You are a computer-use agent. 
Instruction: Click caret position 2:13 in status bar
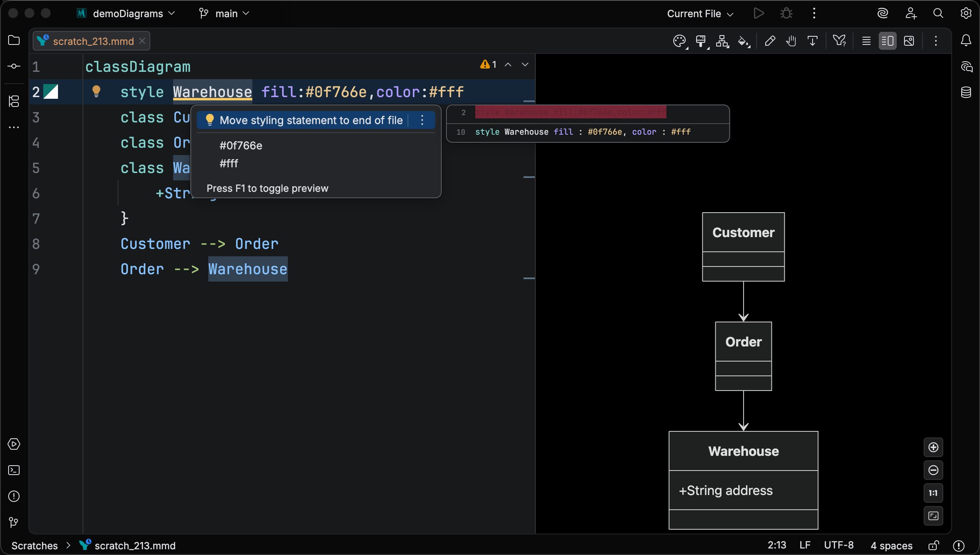click(777, 546)
